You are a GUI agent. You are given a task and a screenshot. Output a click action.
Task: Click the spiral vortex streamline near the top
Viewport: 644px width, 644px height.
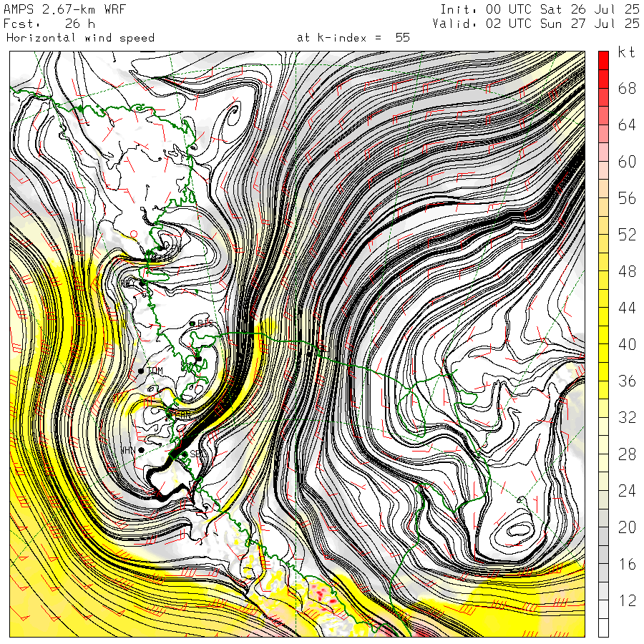point(233,113)
